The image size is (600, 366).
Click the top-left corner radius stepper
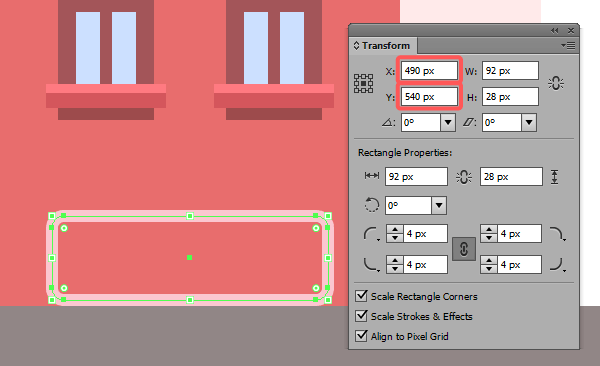click(x=395, y=234)
